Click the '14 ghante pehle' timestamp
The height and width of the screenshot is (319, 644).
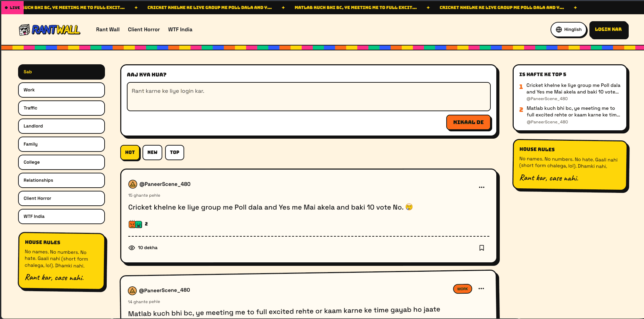point(144,302)
